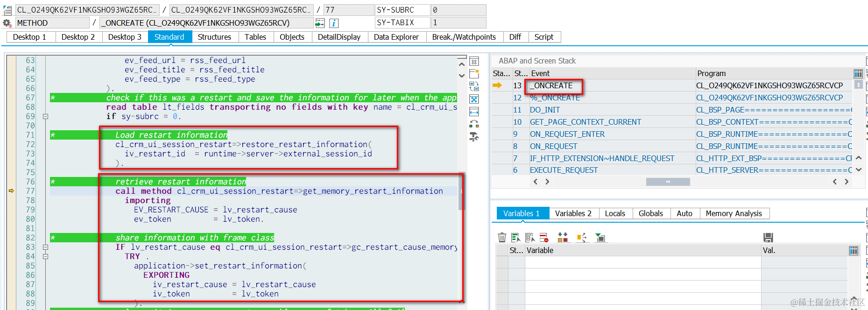Open the blue information icon

click(334, 23)
